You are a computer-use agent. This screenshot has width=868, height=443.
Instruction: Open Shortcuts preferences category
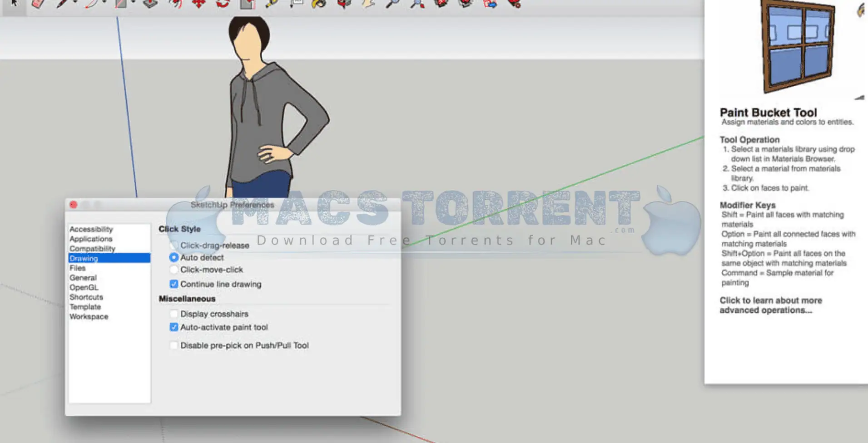(109, 297)
